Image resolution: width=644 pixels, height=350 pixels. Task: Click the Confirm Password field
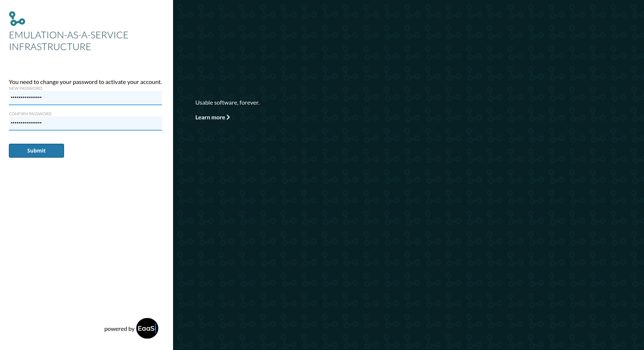[85, 123]
